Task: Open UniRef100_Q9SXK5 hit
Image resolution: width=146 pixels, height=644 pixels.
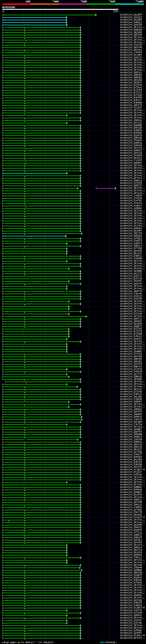Action: pyautogui.click(x=131, y=25)
